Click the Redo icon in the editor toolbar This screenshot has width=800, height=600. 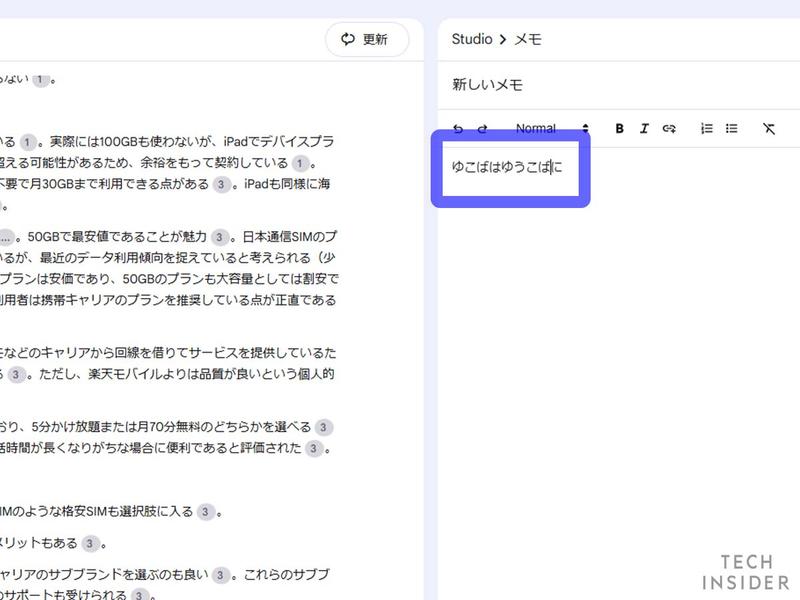(484, 128)
